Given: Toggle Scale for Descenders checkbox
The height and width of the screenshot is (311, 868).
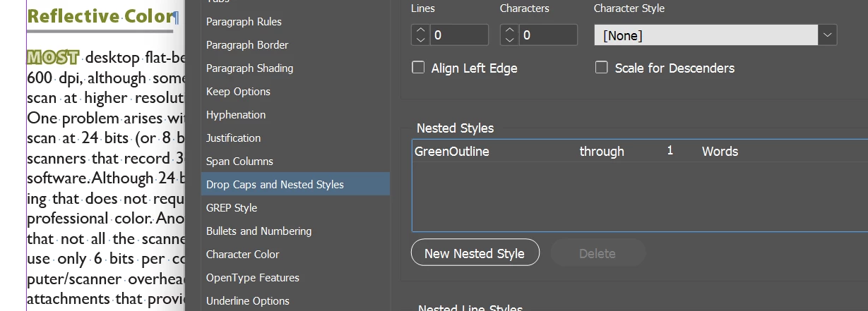Looking at the screenshot, I should coord(602,68).
